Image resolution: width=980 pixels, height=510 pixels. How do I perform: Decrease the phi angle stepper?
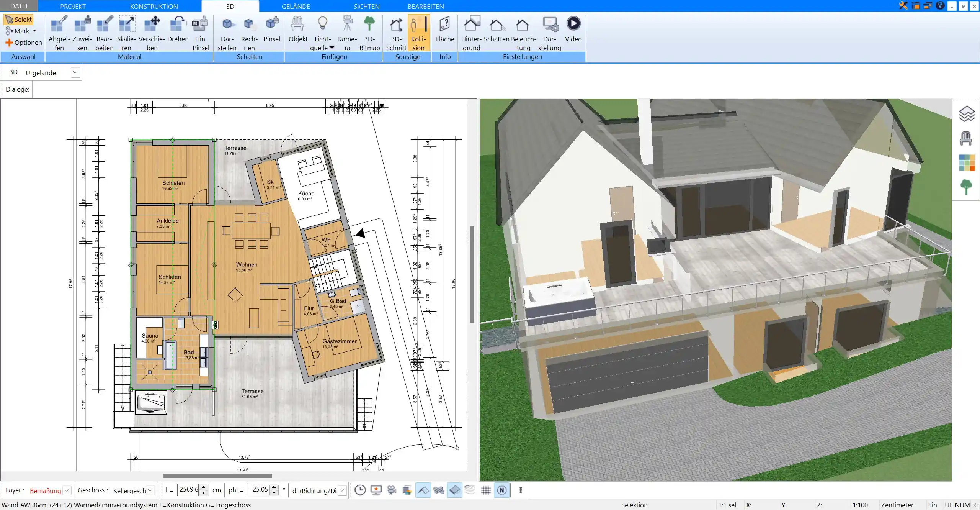(274, 493)
